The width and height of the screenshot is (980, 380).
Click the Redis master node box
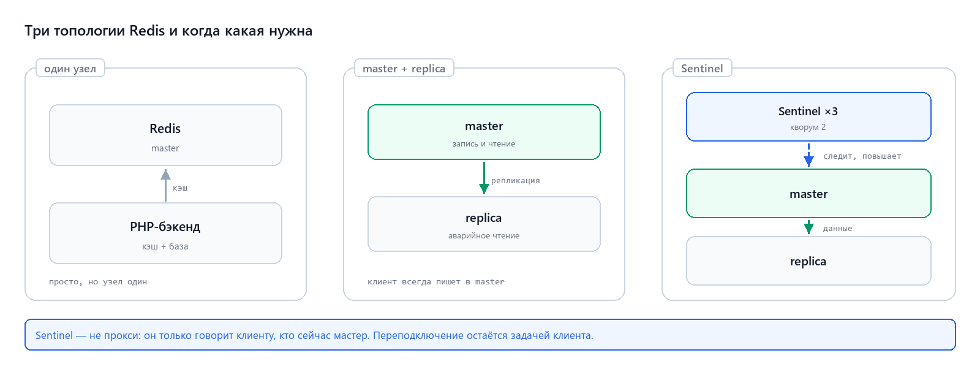[165, 135]
